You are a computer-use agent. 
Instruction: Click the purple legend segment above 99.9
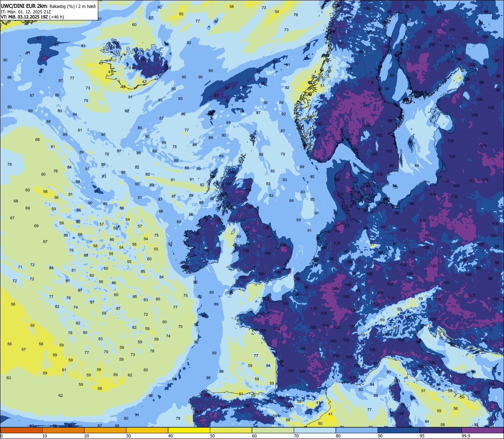point(482,430)
